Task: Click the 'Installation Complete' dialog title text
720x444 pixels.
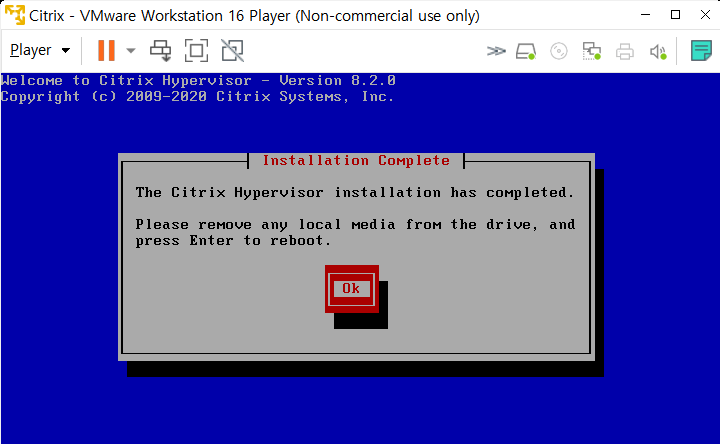Action: coord(356,161)
